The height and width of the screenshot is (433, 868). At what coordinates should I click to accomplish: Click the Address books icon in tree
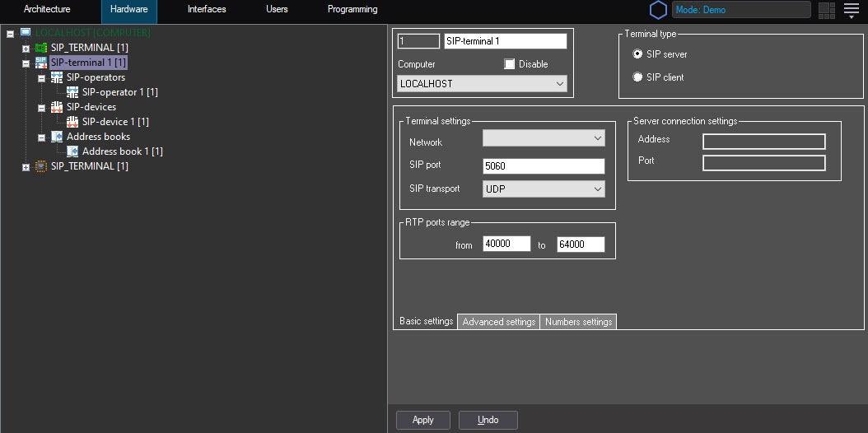click(x=57, y=137)
